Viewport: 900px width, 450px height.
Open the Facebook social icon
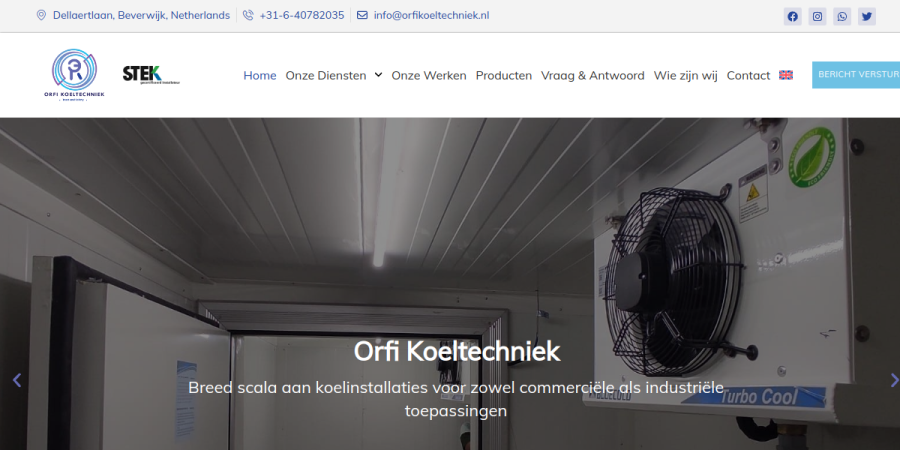pos(793,16)
